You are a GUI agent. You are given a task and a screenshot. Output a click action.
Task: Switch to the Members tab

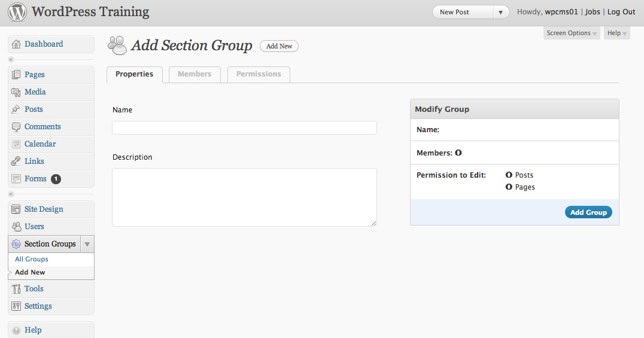tap(195, 74)
